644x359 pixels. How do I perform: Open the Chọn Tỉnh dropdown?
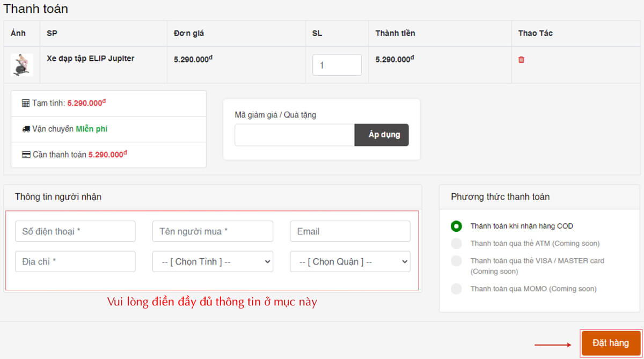click(213, 262)
